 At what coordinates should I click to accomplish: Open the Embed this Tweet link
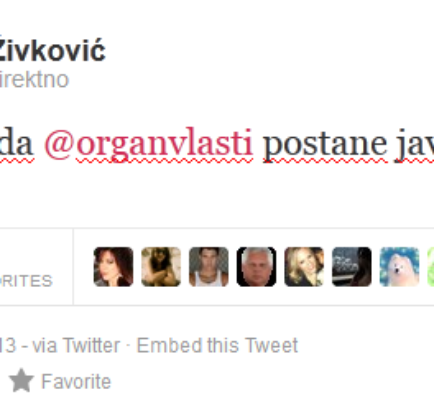(x=217, y=345)
